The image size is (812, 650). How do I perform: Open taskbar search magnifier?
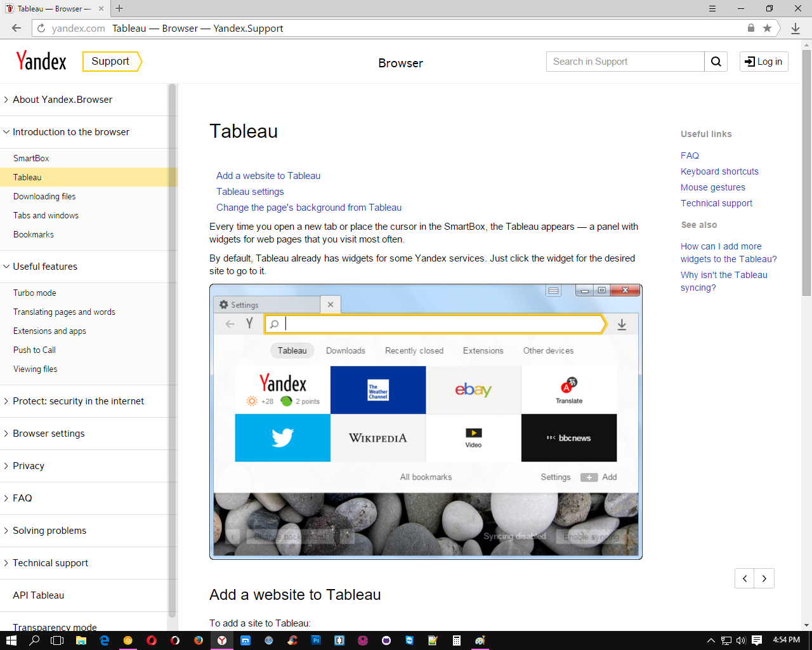pyautogui.click(x=34, y=640)
